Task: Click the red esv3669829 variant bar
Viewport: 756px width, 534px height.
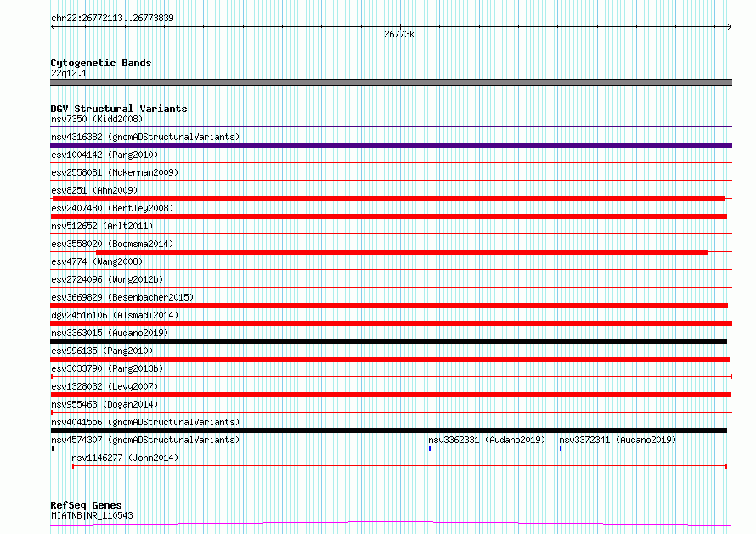Action: point(389,306)
